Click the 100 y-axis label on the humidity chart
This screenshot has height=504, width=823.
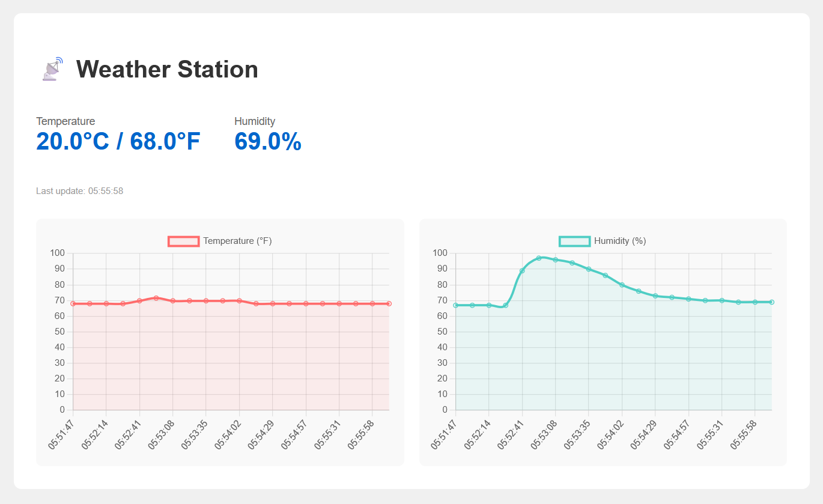440,253
